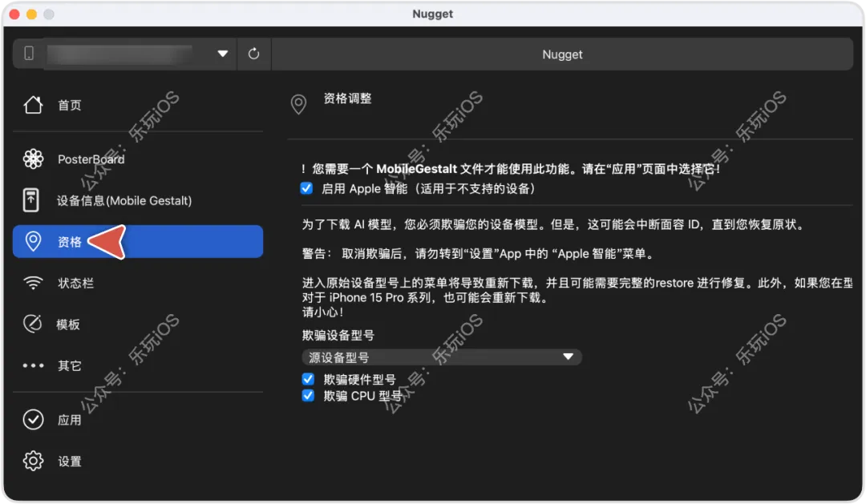Image resolution: width=866 pixels, height=504 pixels.
Task: Close the Nugget window
Action: point(15,14)
